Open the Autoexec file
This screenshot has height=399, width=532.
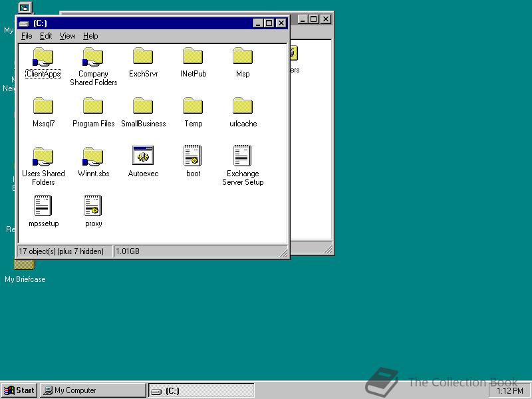[142, 156]
